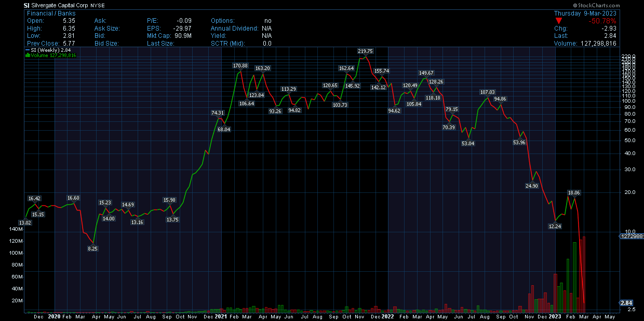The width and height of the screenshot is (644, 321).
Task: Click the Annual Dividend label
Action: tap(234, 29)
